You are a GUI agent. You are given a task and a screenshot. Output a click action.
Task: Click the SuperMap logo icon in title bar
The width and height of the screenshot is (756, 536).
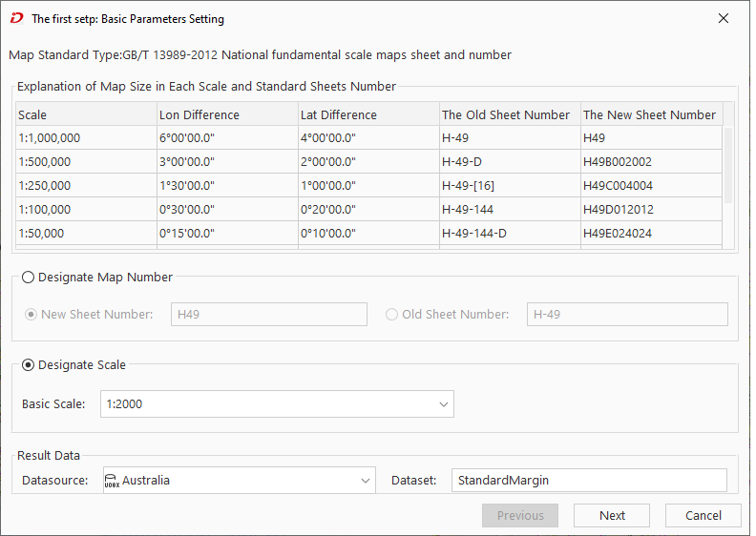pyautogui.click(x=16, y=18)
